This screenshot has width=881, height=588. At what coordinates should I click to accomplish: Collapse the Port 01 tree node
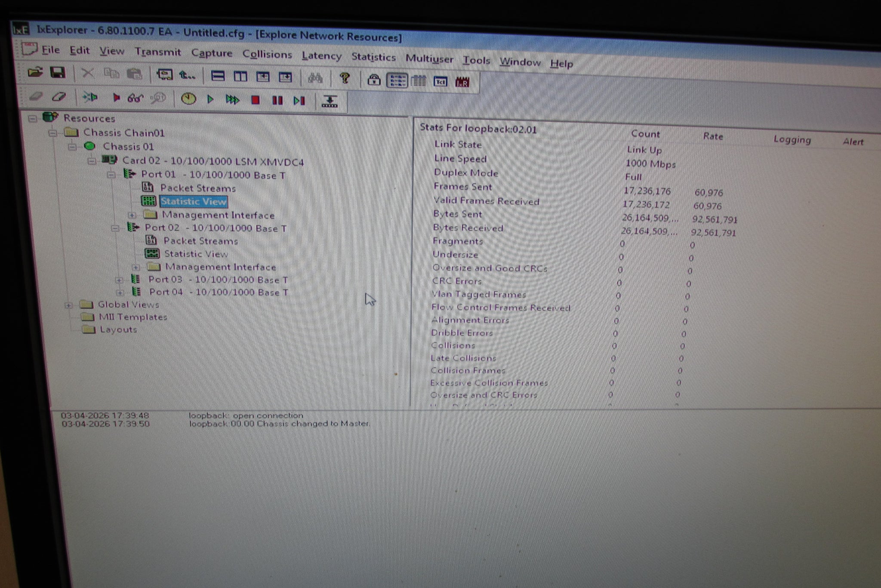click(x=111, y=175)
